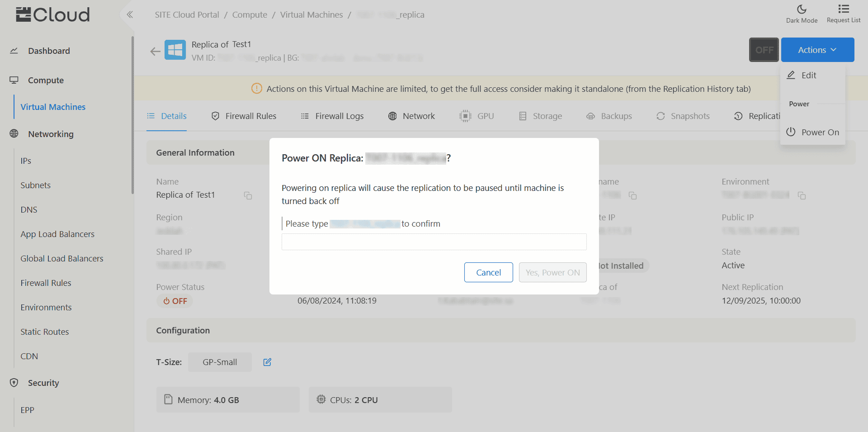Edit T-Size with the pencil icon
Screen dimensions: 868x432
point(267,362)
